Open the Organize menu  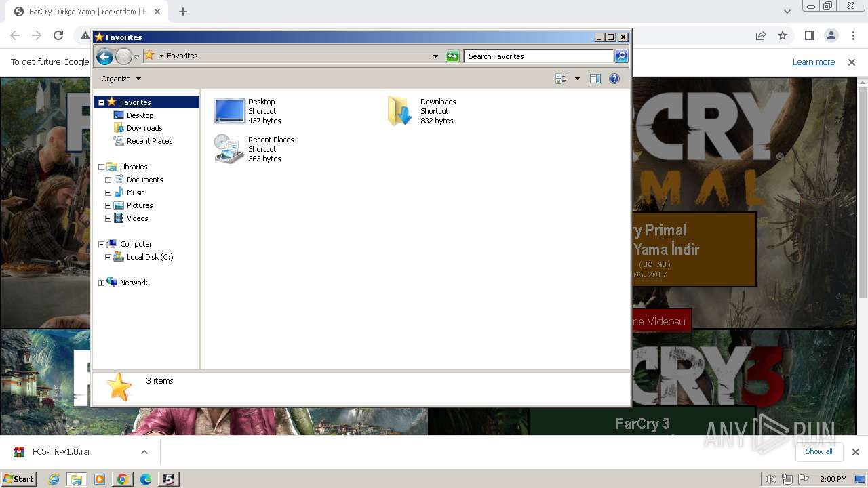click(x=121, y=79)
